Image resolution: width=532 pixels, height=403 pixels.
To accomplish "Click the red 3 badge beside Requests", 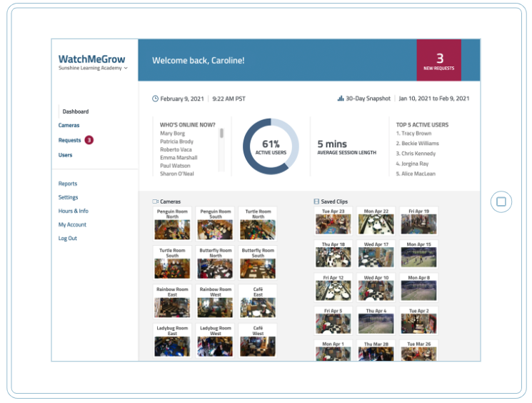I will click(89, 140).
